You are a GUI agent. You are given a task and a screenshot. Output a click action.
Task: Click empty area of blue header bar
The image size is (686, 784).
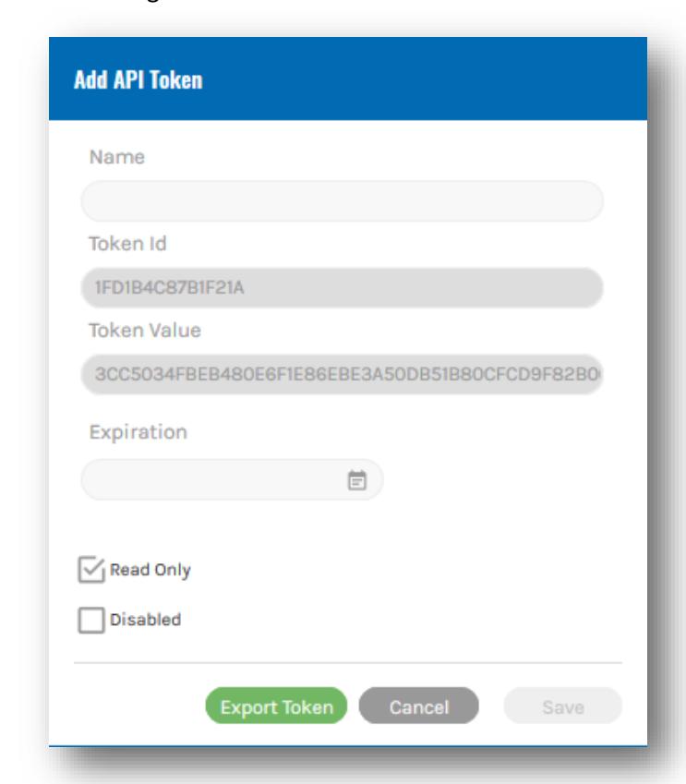click(425, 78)
